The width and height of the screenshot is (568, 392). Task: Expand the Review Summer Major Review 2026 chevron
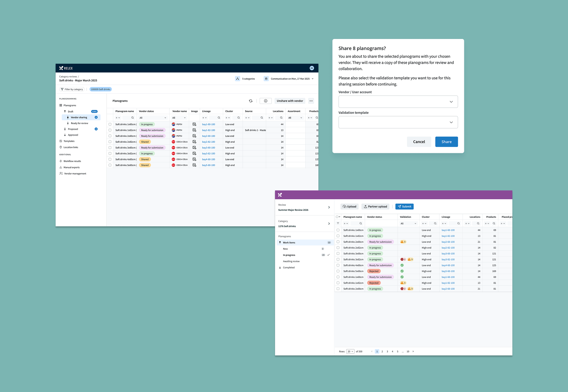click(329, 207)
